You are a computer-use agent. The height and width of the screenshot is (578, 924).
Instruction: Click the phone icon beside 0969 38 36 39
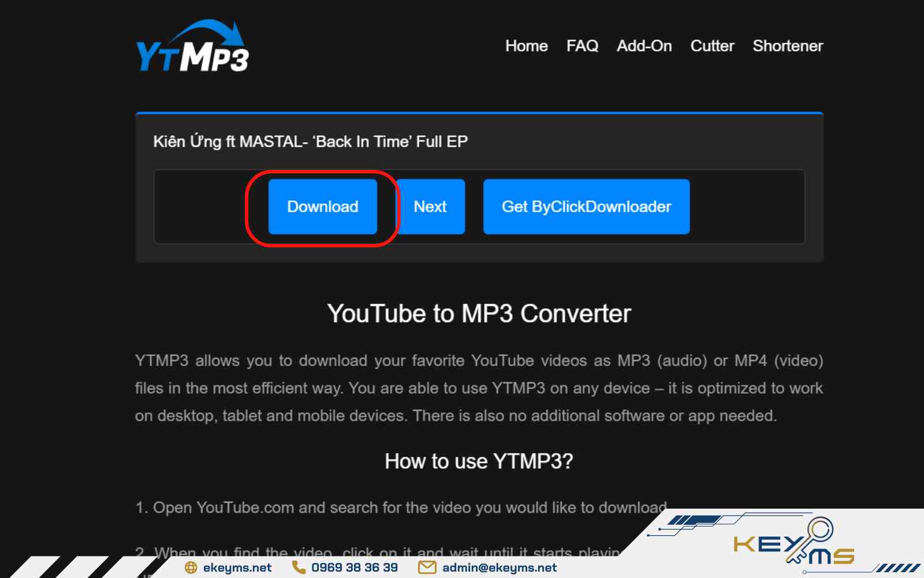pos(299,568)
